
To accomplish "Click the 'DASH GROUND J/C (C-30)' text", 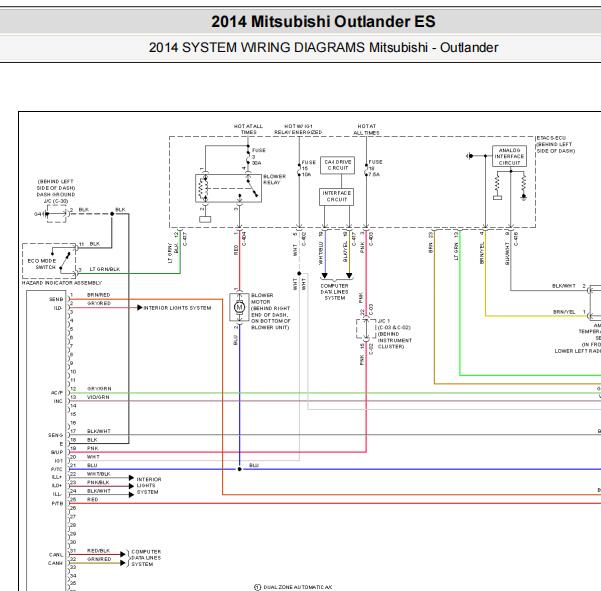I will (56, 198).
